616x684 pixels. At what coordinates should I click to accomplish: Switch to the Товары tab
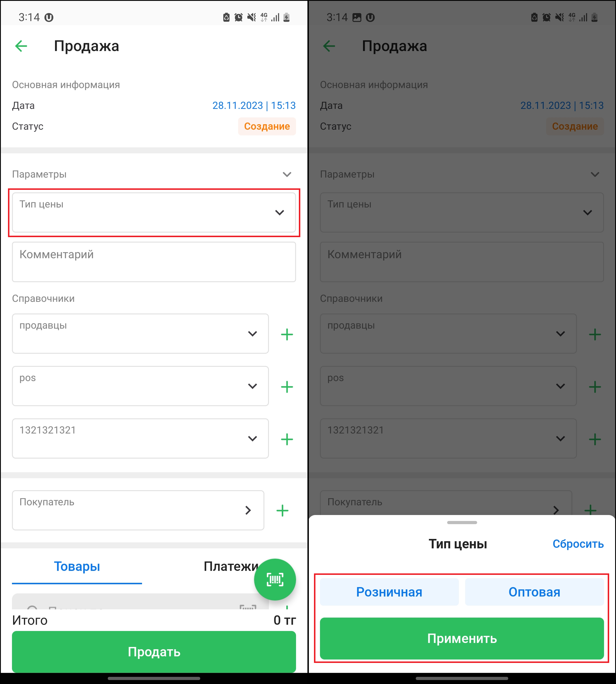coord(77,566)
